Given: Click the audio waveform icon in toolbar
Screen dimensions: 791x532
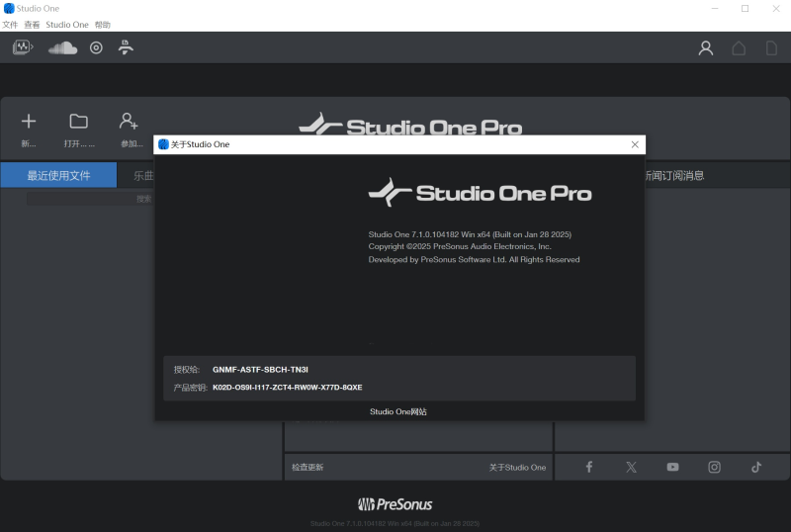Looking at the screenshot, I should tap(22, 47).
